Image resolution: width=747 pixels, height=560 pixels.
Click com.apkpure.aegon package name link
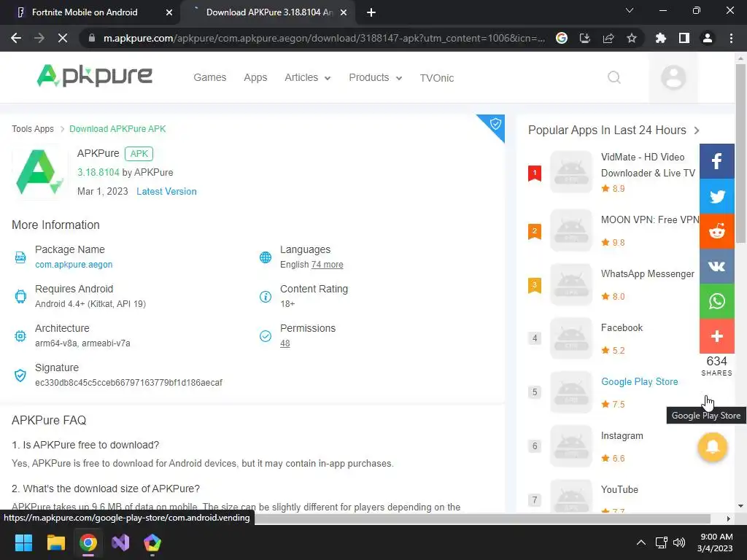(74, 264)
